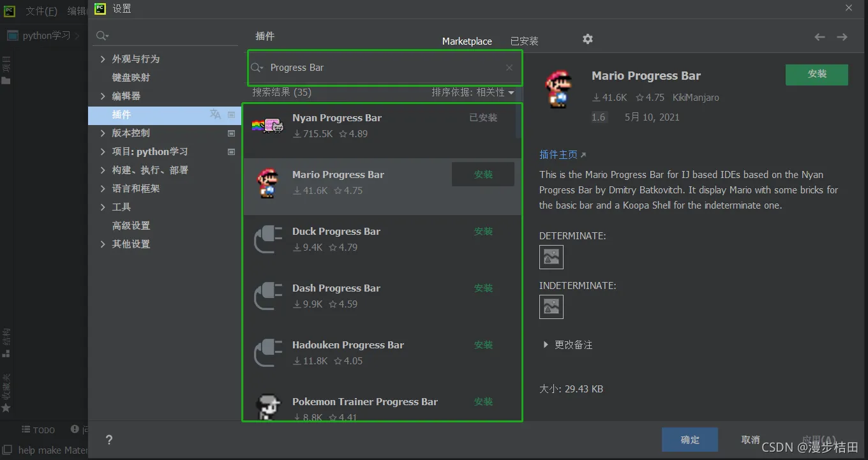
Task: Click the Hadouken Progress Bar plug icon
Action: click(268, 353)
